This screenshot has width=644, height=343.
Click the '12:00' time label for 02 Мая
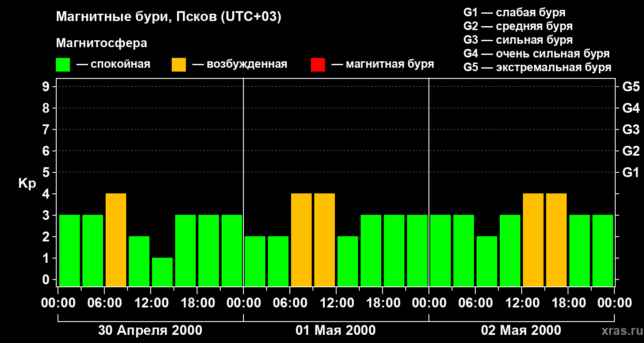(522, 303)
